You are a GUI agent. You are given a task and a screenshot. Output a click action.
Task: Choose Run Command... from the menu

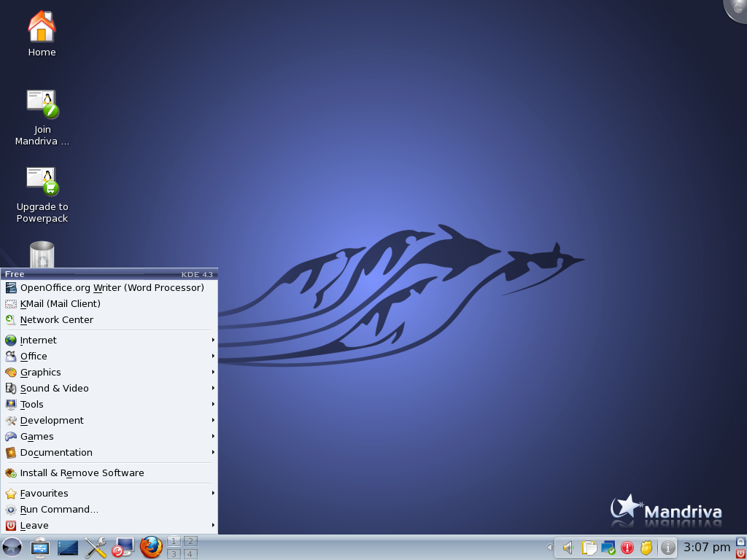(59, 510)
